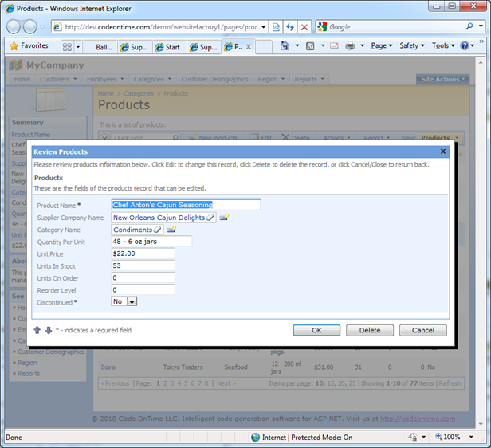This screenshot has height=448, width=491.
Task: Go to next record with down arrow
Action: [49, 330]
